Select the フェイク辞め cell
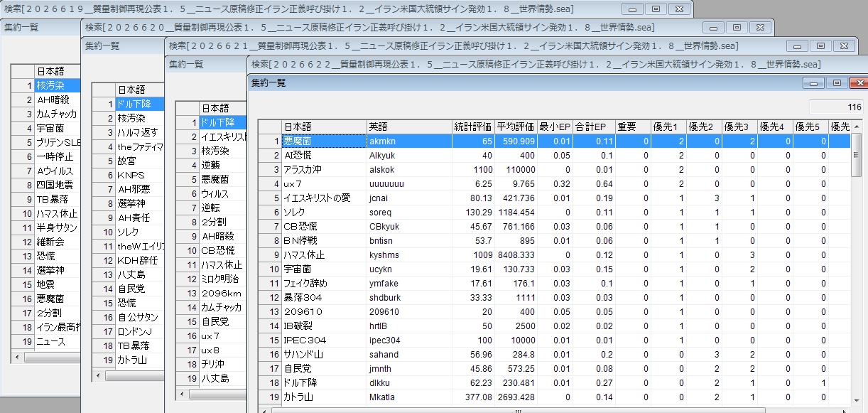The height and width of the screenshot is (413, 868). [x=324, y=283]
